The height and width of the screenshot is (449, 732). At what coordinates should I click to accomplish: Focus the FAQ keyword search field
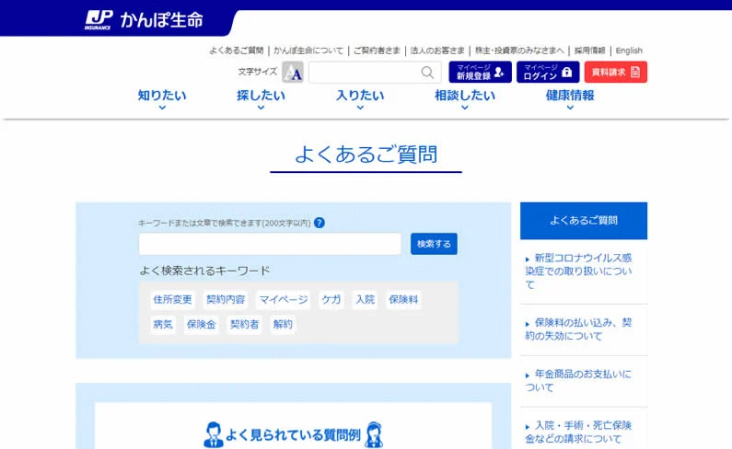tap(270, 244)
